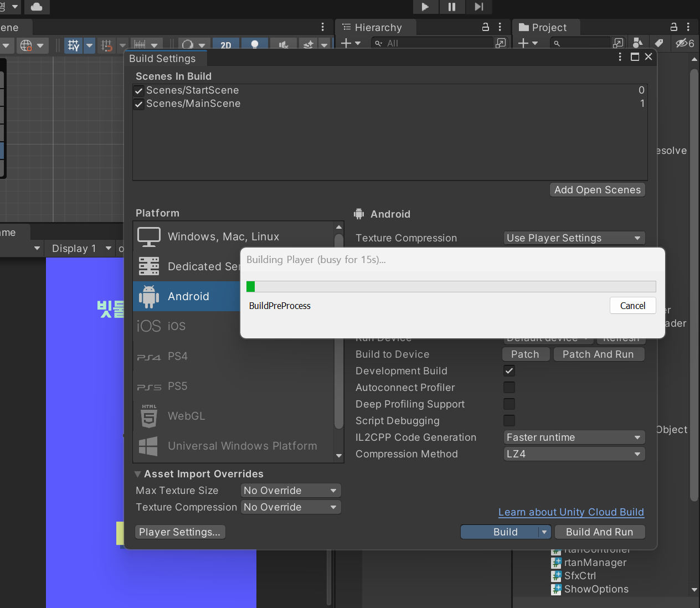Open IL2CPP Code Generation dropdown
Screen dimensions: 700x608
pos(574,437)
